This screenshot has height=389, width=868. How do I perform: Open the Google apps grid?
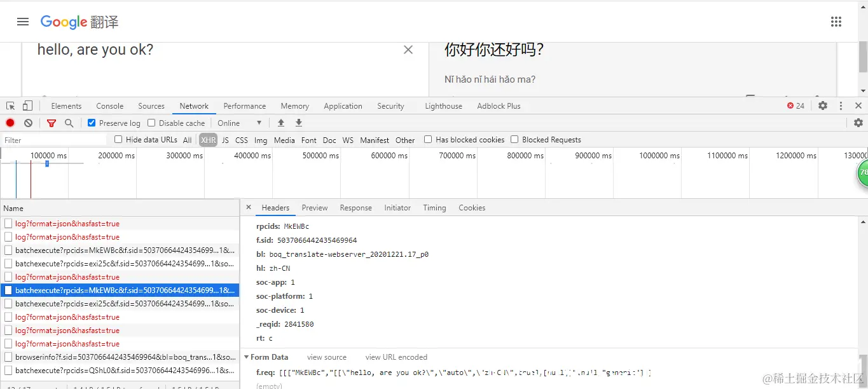[x=836, y=22]
